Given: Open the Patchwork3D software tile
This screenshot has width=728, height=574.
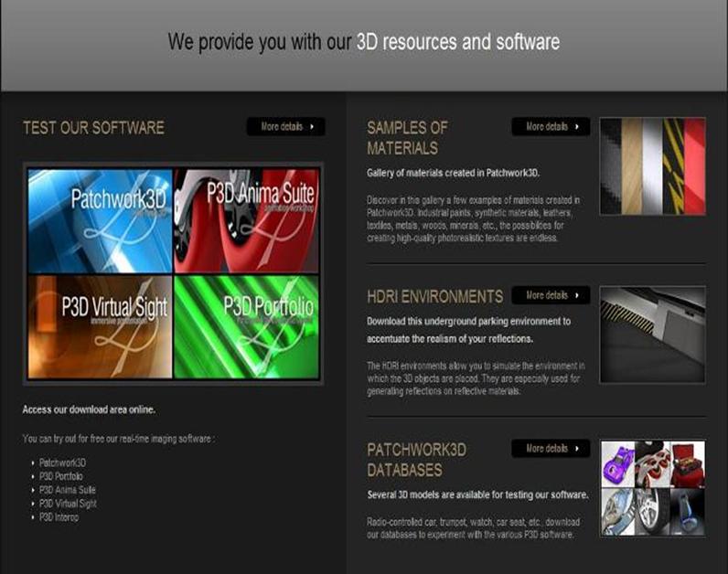Looking at the screenshot, I should (101, 221).
